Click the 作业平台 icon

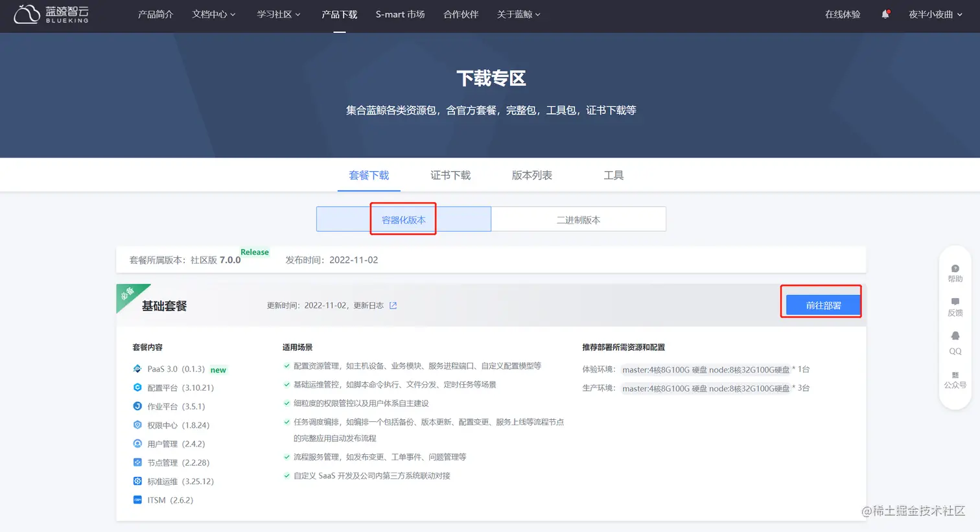pos(137,406)
